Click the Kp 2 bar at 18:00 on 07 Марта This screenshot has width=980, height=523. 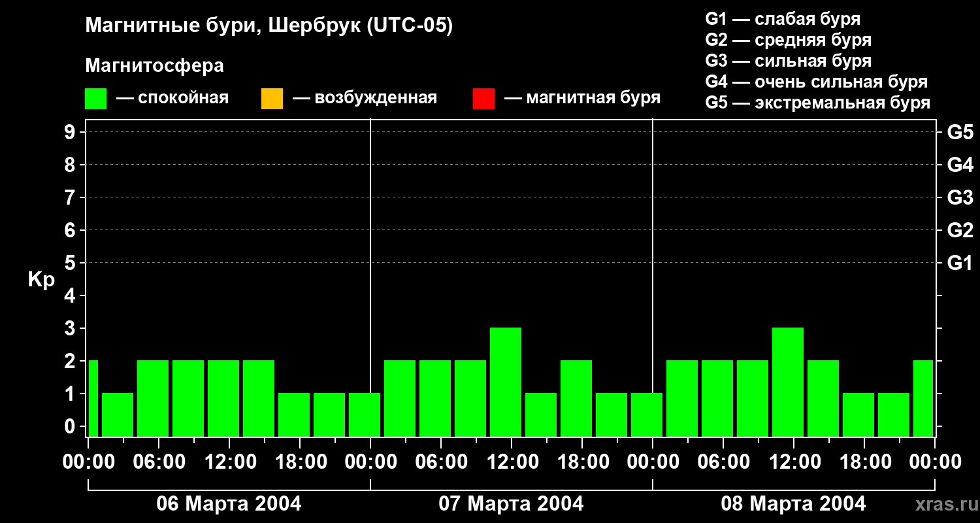click(576, 398)
